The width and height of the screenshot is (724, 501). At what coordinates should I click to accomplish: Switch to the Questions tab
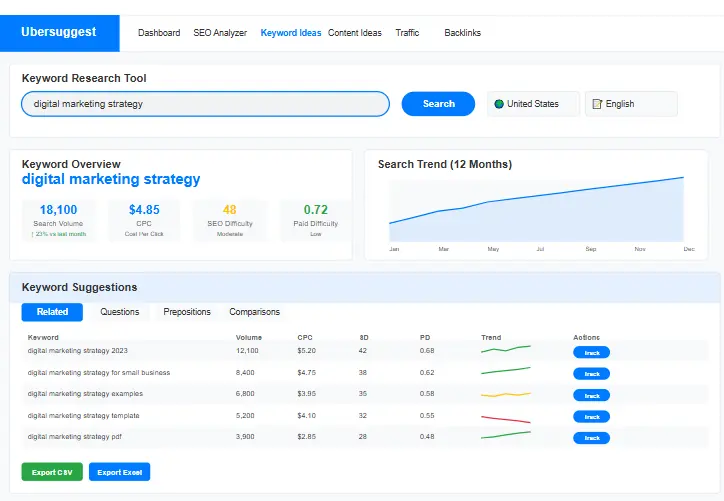120,312
